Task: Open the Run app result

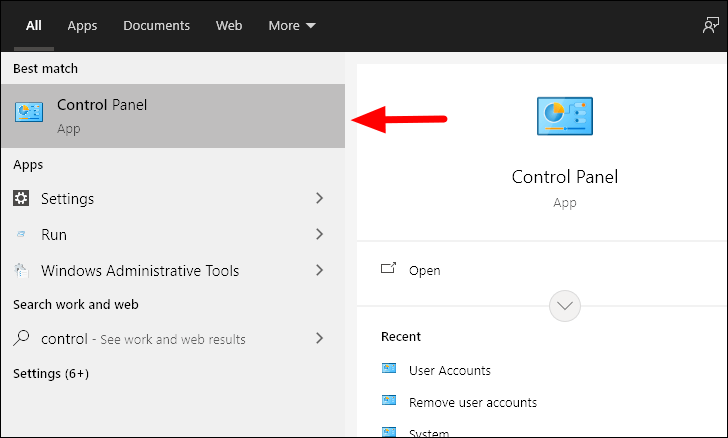Action: (173, 235)
